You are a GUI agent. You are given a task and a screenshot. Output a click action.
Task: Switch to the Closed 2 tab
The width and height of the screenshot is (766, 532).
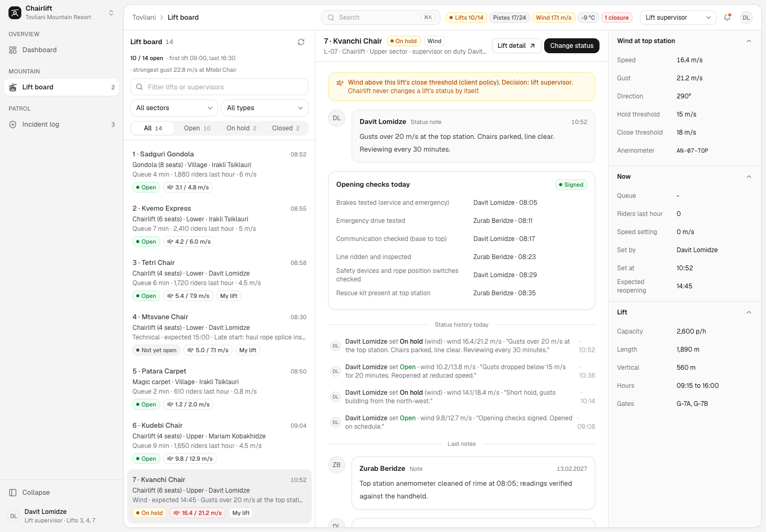coord(286,128)
